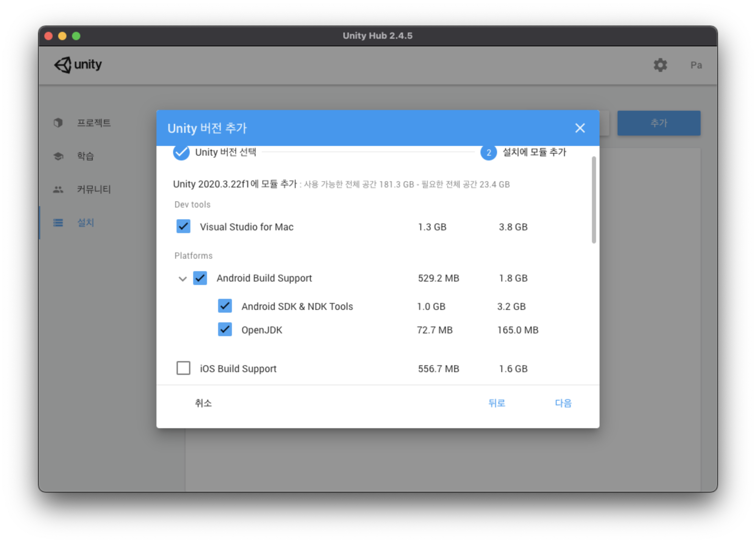
Task: Click the 72.7 MB download size
Action: tap(434, 330)
